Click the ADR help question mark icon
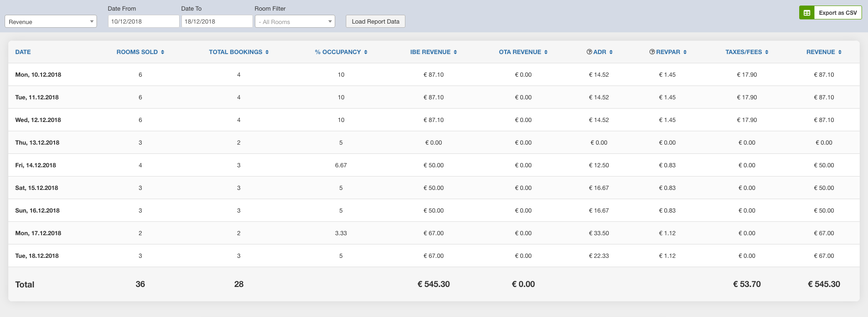 click(x=589, y=52)
